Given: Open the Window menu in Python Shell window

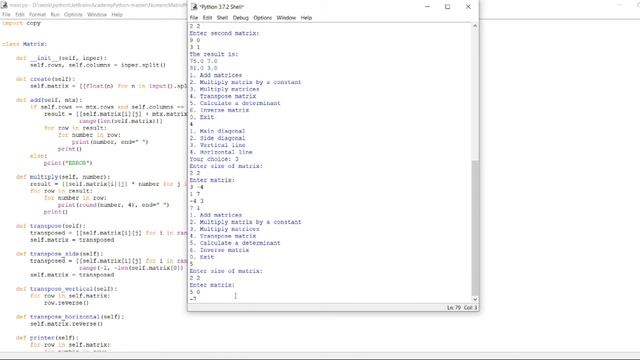Looking at the screenshot, I should pos(286,18).
